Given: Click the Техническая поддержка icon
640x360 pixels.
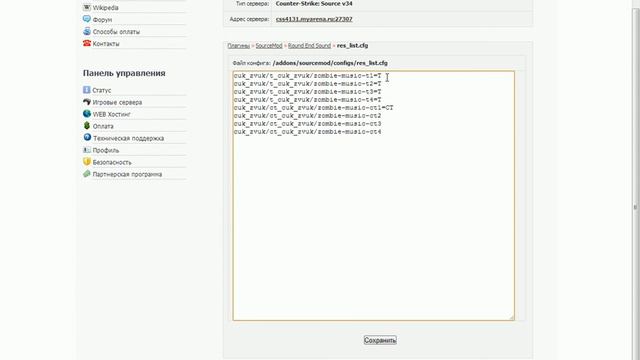Looking at the screenshot, I should [87, 138].
